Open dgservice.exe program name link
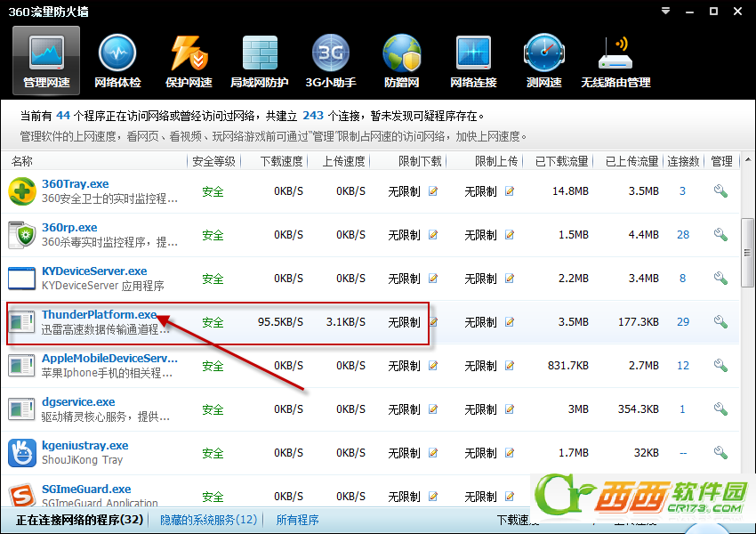 (x=78, y=401)
